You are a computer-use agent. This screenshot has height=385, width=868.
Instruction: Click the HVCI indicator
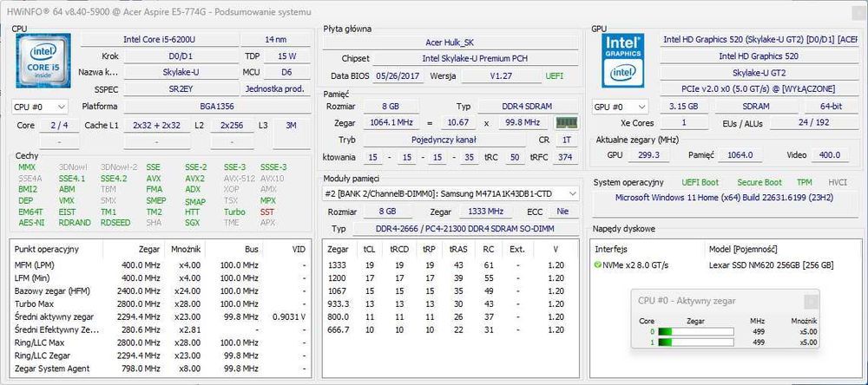pos(838,182)
